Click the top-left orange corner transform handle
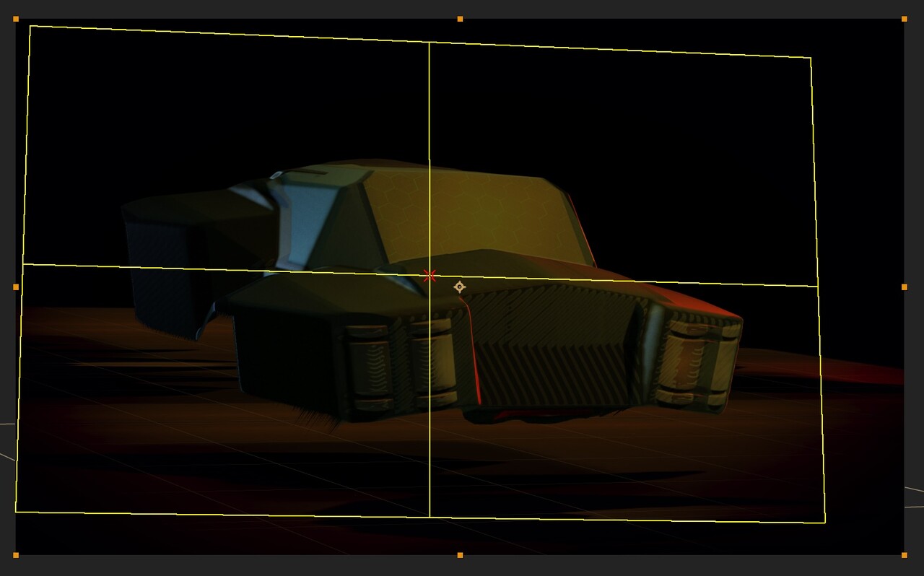This screenshot has height=576, width=924. [x=16, y=19]
